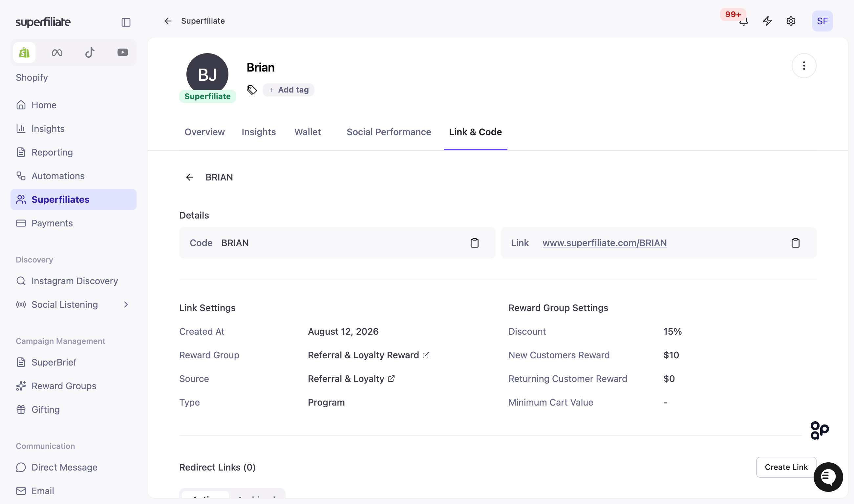The height and width of the screenshot is (504, 854).
Task: Open Insights in the sidebar
Action: pyautogui.click(x=74, y=129)
